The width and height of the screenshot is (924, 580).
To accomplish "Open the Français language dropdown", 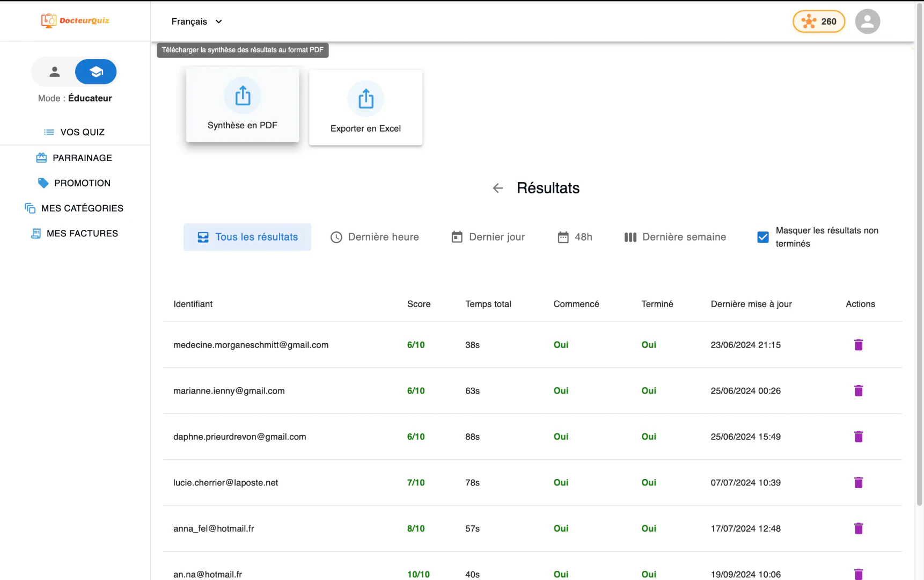I will click(197, 21).
